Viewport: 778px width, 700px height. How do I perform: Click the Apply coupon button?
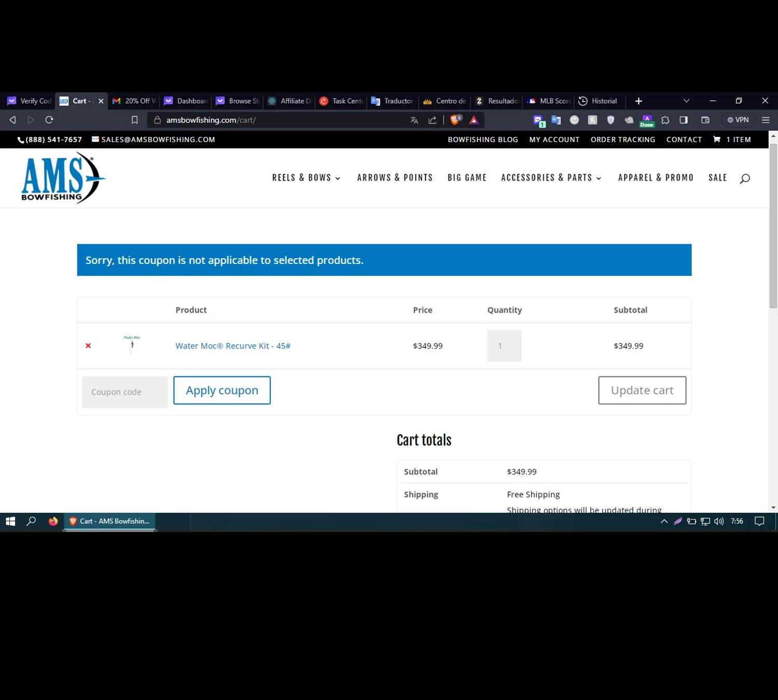tap(222, 390)
